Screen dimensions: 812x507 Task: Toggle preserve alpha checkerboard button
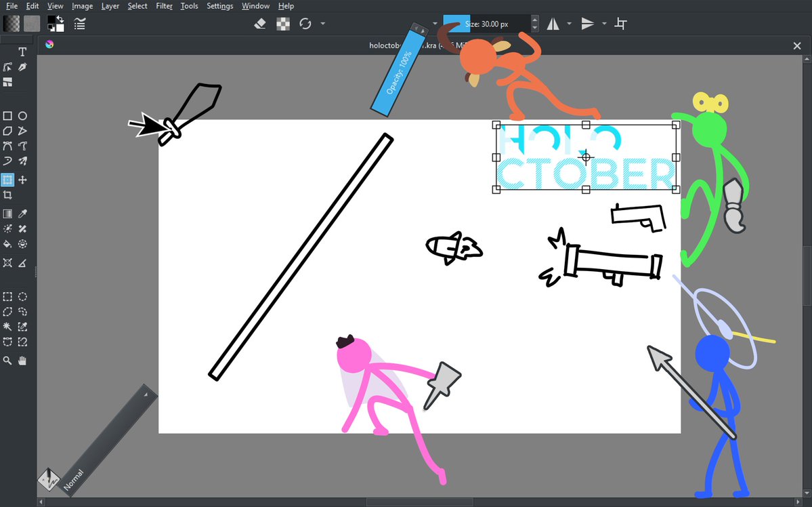(x=283, y=23)
